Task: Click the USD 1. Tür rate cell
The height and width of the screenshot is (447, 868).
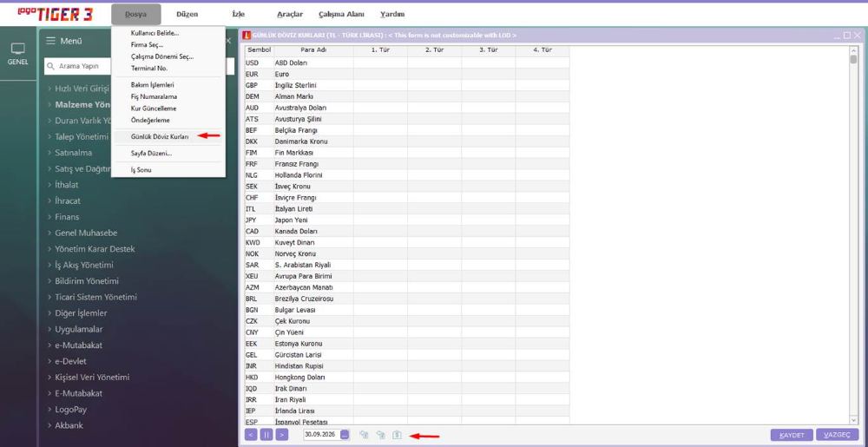Action: pos(380,63)
